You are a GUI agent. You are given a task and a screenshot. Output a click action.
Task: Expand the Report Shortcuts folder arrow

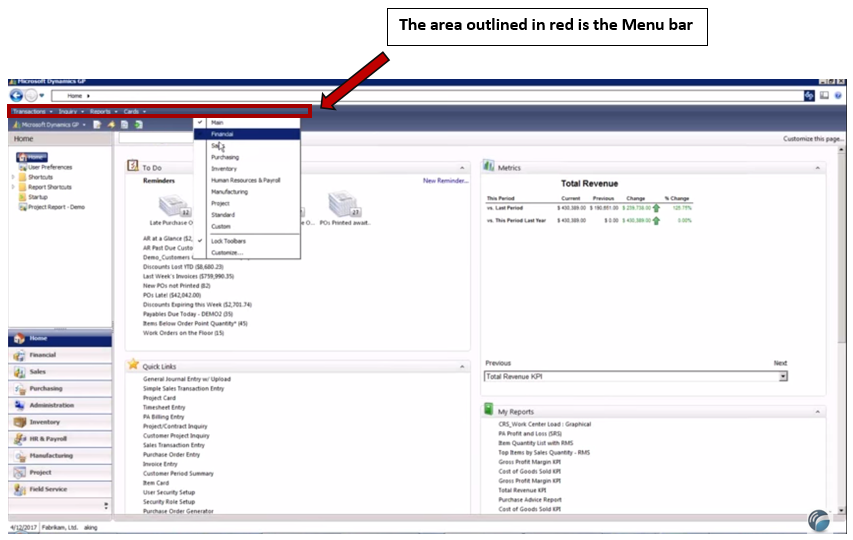[x=13, y=187]
